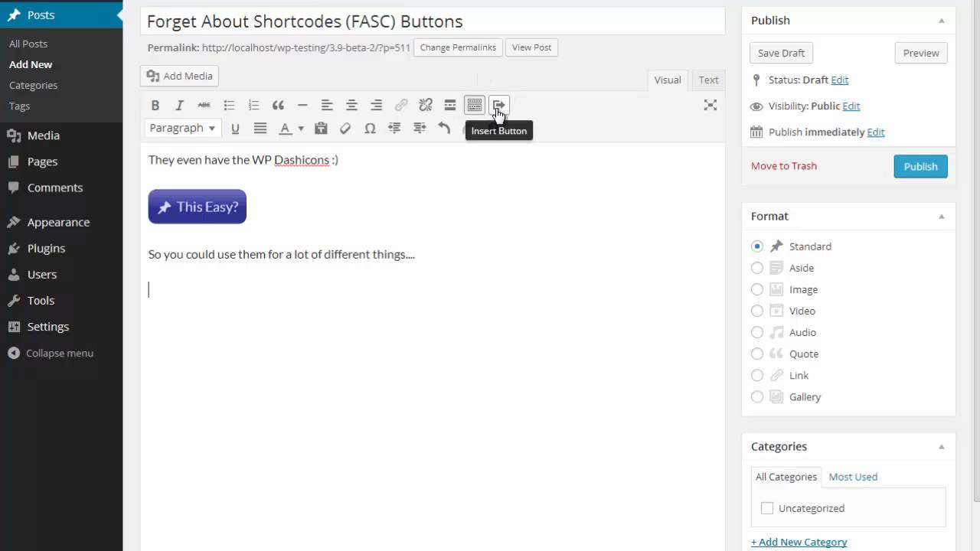Insert the Read More tag
Image resolution: width=980 pixels, height=551 pixels.
coord(449,105)
